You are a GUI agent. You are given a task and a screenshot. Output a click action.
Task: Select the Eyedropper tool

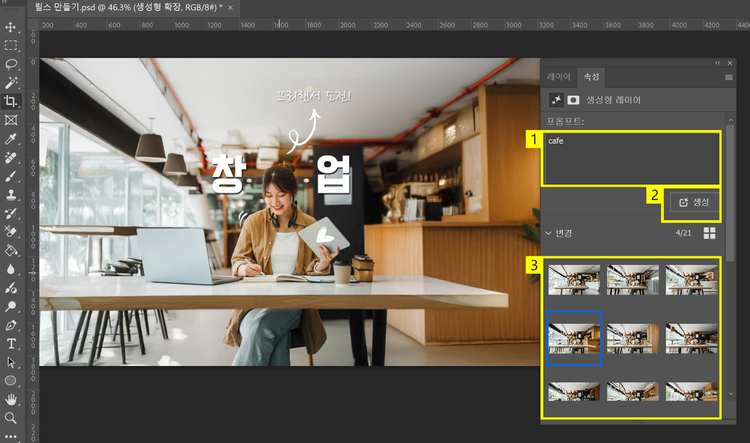[11, 139]
